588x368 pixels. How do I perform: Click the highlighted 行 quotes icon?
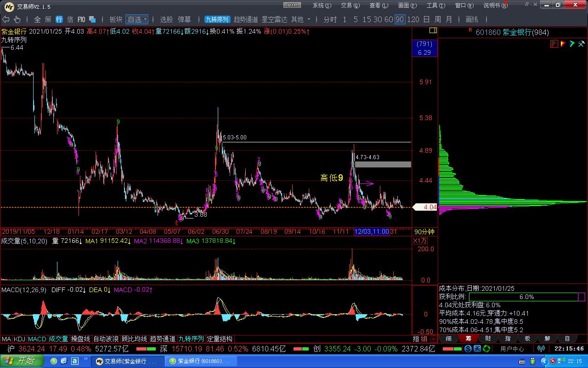(59, 19)
